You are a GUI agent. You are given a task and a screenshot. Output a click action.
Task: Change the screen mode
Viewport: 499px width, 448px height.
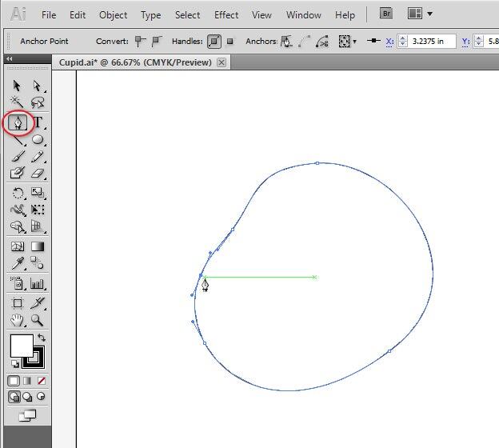coord(27,415)
